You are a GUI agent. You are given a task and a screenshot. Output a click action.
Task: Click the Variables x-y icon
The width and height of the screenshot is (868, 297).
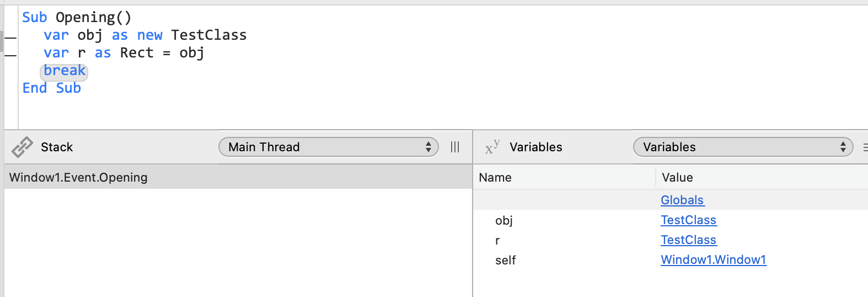(x=492, y=147)
